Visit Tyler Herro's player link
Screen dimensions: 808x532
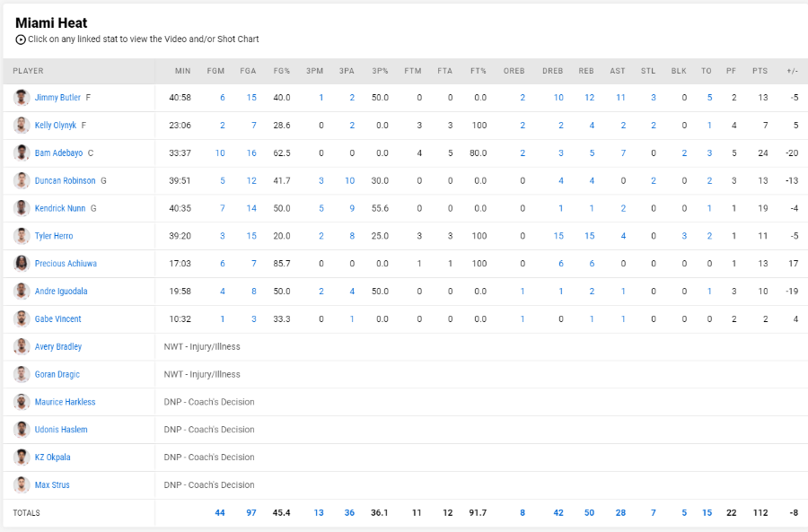[x=54, y=236]
